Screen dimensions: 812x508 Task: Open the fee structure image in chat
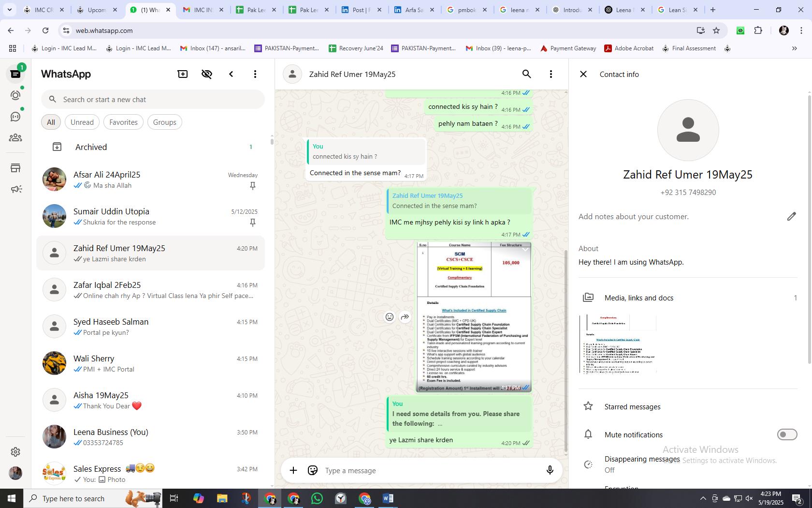(x=474, y=317)
